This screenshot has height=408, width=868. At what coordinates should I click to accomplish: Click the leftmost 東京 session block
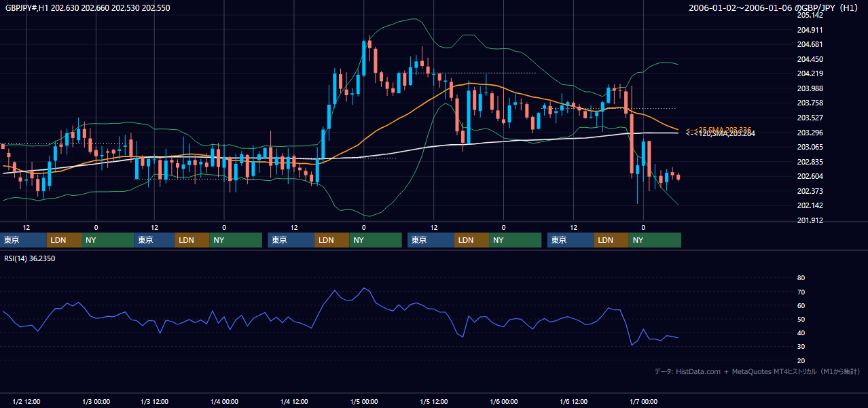tap(24, 240)
